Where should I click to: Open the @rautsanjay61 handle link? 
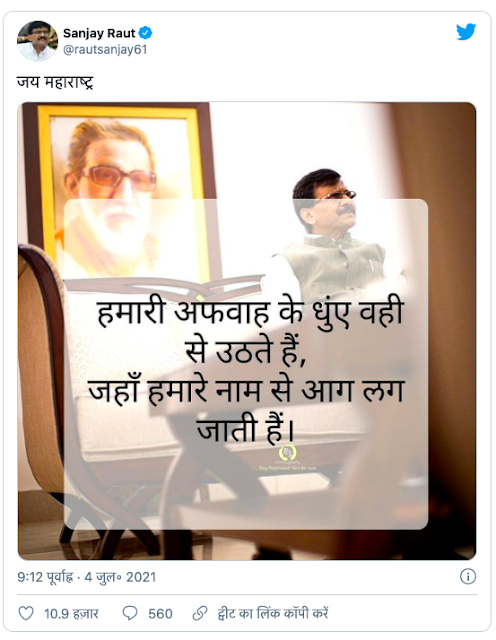105,49
